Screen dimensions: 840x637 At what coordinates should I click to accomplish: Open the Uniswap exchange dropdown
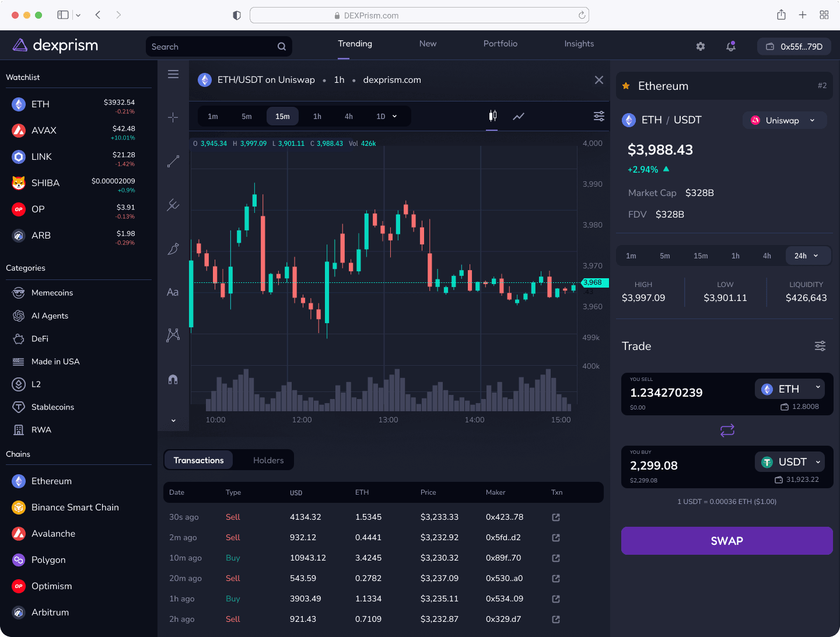pos(785,120)
